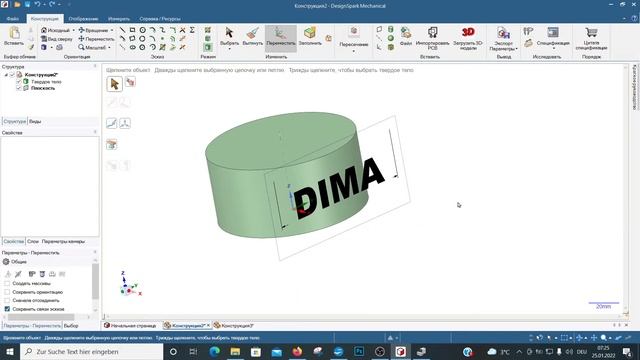
Task: Enable Сначала отсоединить checkbox
Action: click(x=7, y=300)
